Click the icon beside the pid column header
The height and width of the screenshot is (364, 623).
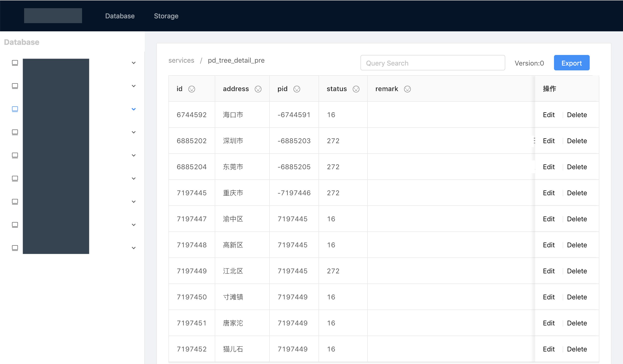[x=297, y=89]
